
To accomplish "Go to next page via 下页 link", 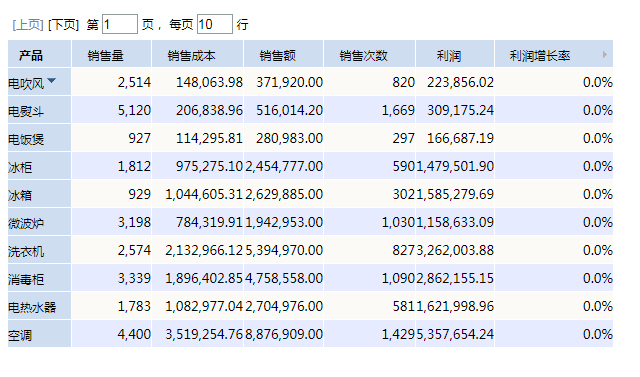I will click(x=63, y=25).
